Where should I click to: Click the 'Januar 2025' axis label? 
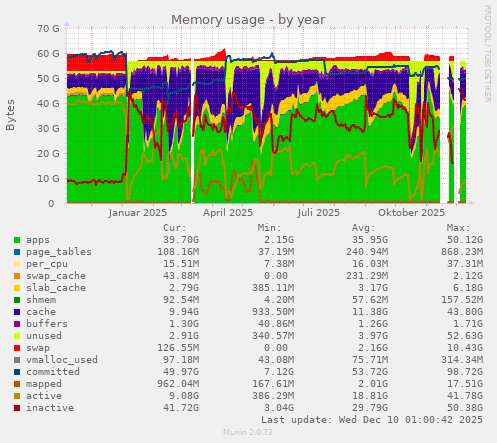point(137,213)
